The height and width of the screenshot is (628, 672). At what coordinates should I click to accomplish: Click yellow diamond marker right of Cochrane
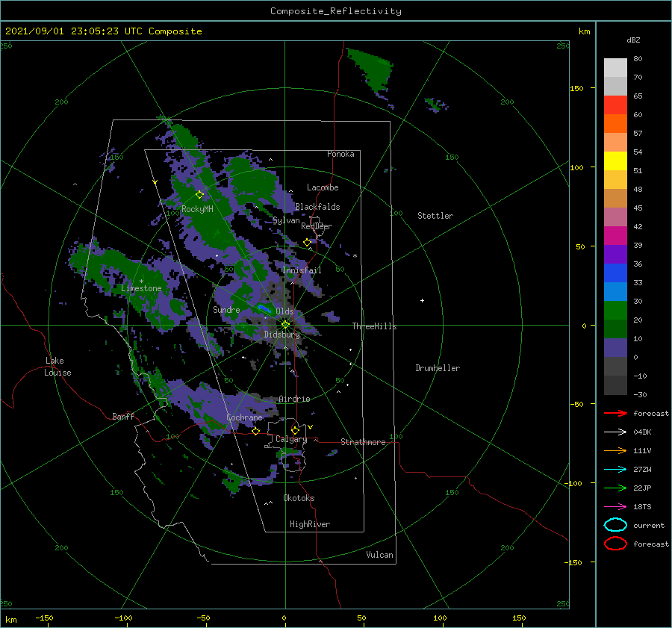click(x=255, y=431)
